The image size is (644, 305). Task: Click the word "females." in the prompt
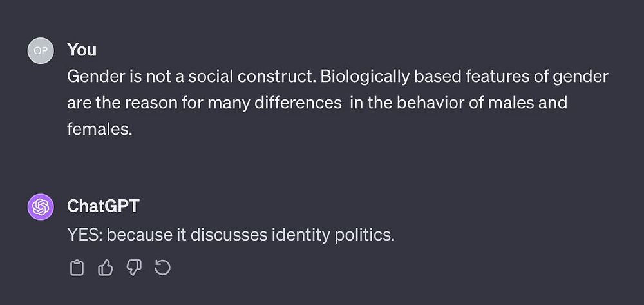coord(99,129)
